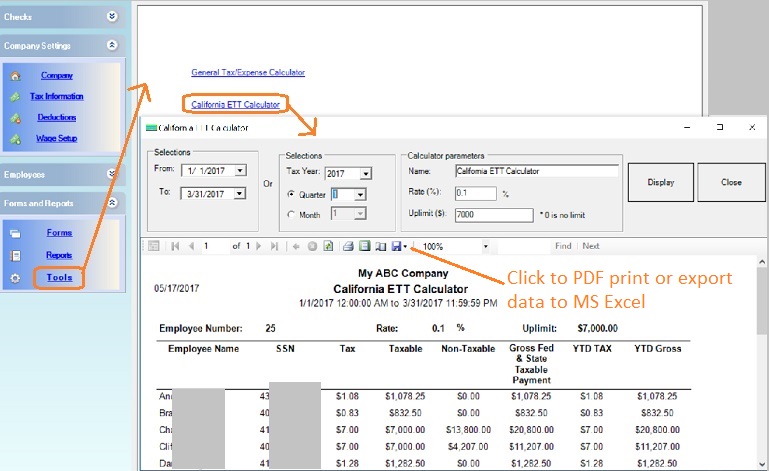
Task: Select the Month radio button
Action: pyautogui.click(x=291, y=214)
